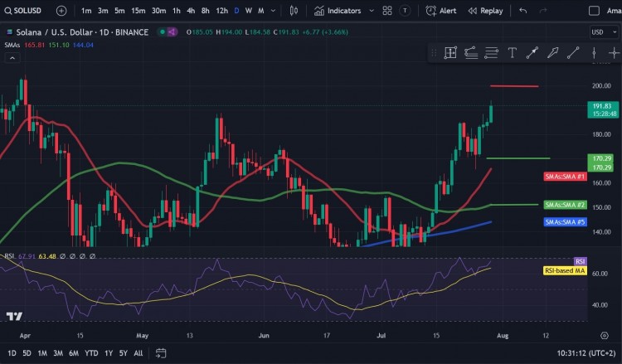Select the monthly M timeframe
This screenshot has height=364, width=622.
(x=261, y=11)
